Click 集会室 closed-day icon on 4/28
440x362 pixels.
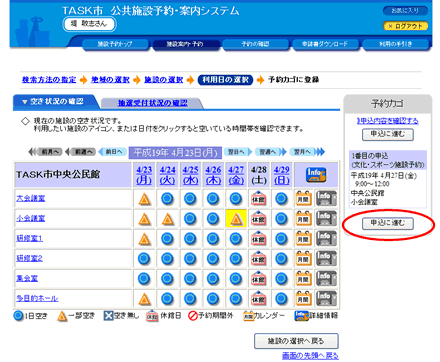click(259, 279)
